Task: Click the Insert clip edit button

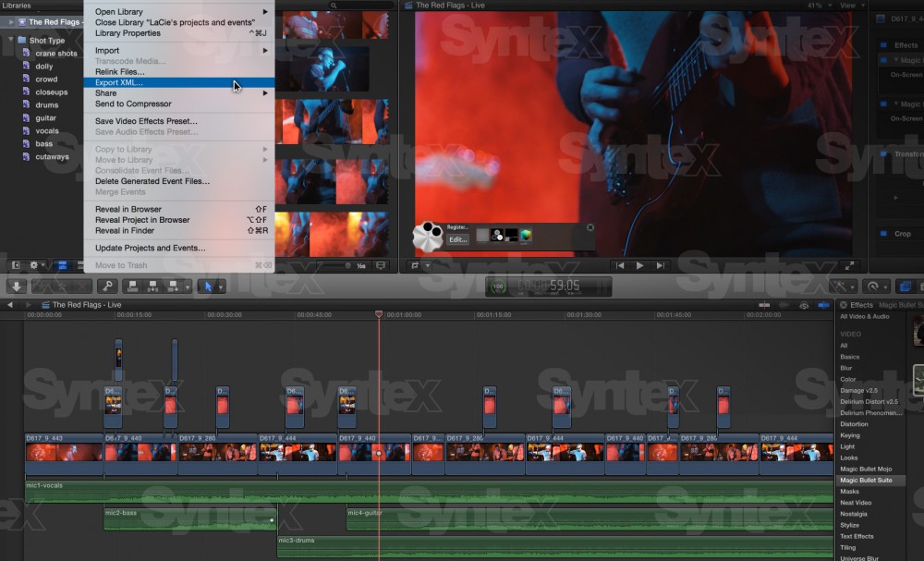Action: [152, 287]
